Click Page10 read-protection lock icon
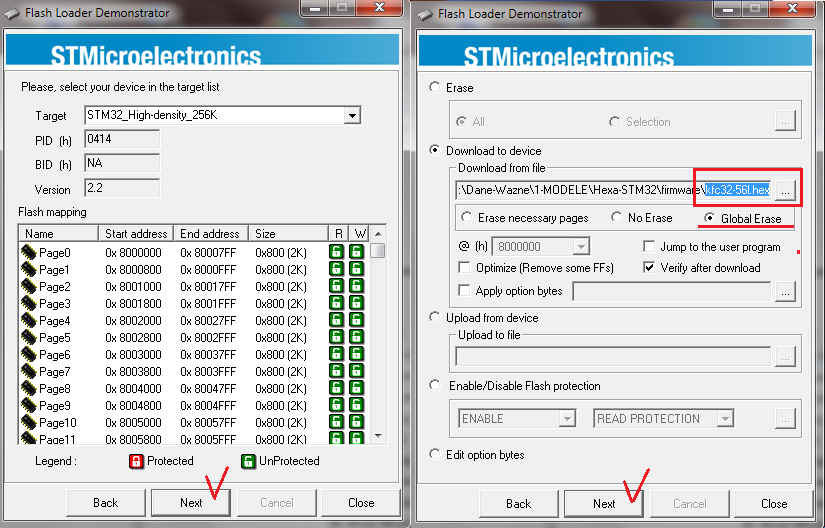Viewport: 825px width, 528px height. (337, 423)
